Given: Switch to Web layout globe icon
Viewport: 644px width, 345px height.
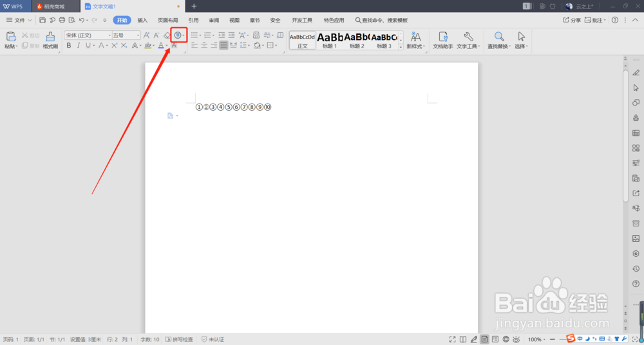Looking at the screenshot, I should point(506,339).
